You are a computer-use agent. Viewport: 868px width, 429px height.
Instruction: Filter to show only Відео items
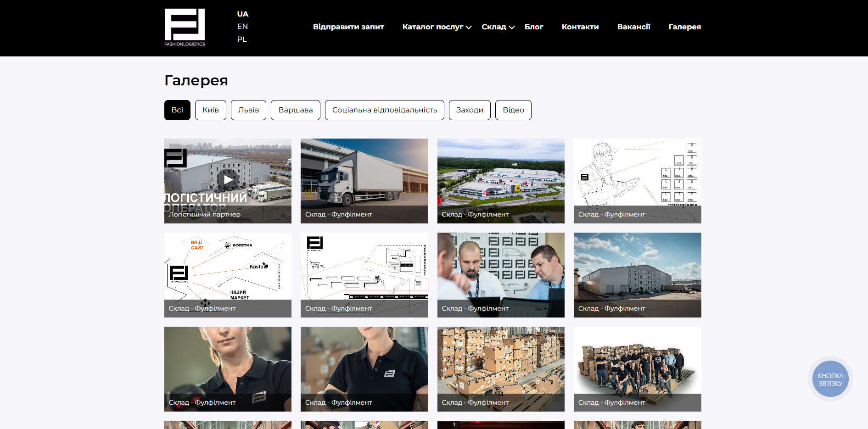coord(513,110)
